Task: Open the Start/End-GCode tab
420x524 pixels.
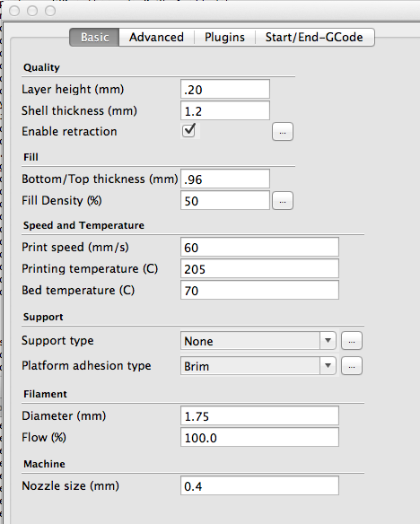Action: pyautogui.click(x=314, y=37)
